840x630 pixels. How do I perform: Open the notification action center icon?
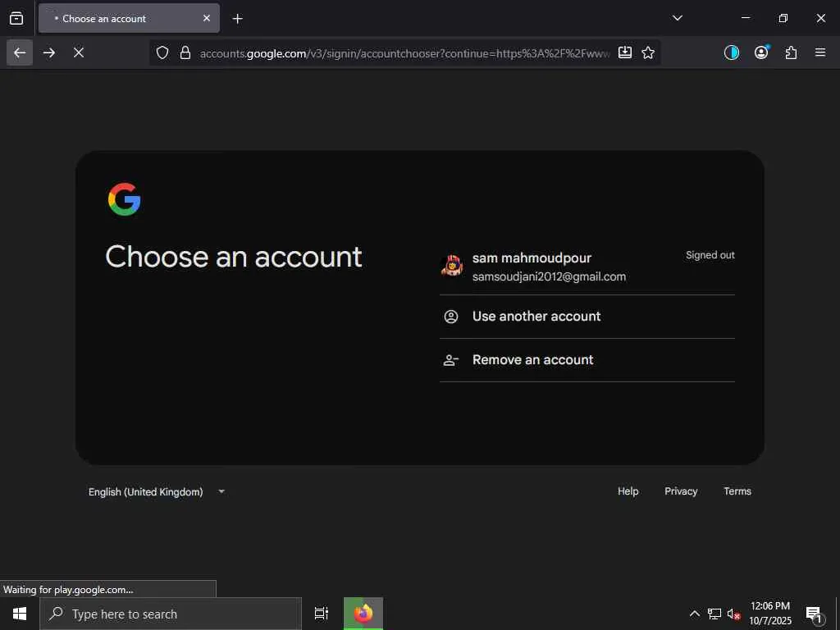814,614
